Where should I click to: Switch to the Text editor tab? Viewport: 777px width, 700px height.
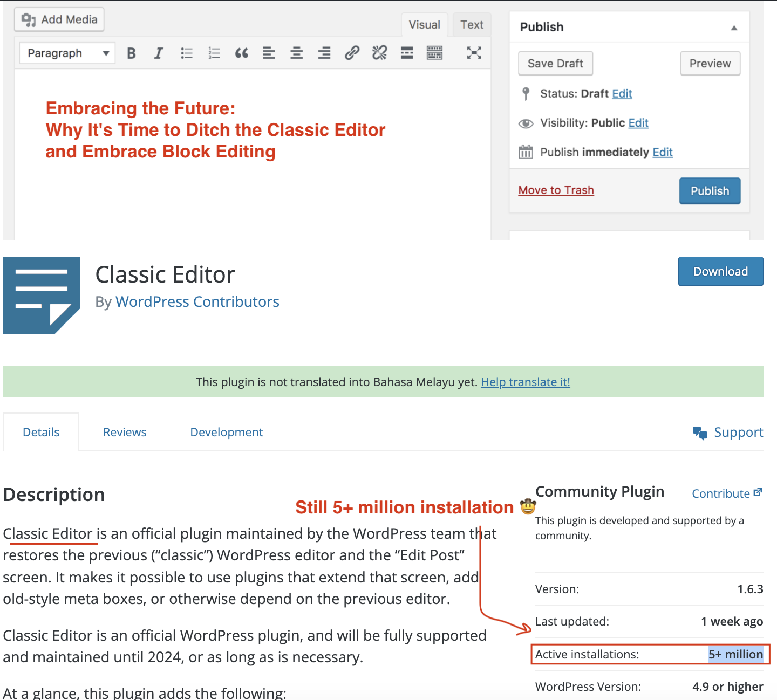tap(472, 25)
